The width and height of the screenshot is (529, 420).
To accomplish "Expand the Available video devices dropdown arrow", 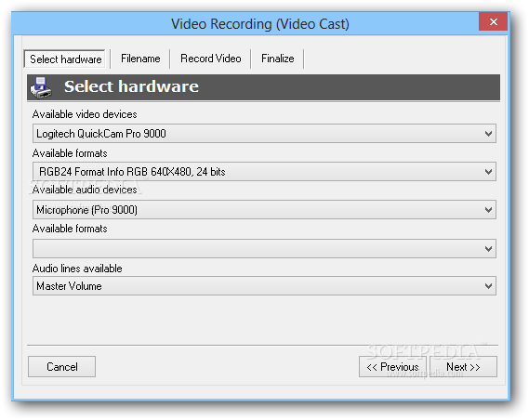I will click(x=488, y=134).
